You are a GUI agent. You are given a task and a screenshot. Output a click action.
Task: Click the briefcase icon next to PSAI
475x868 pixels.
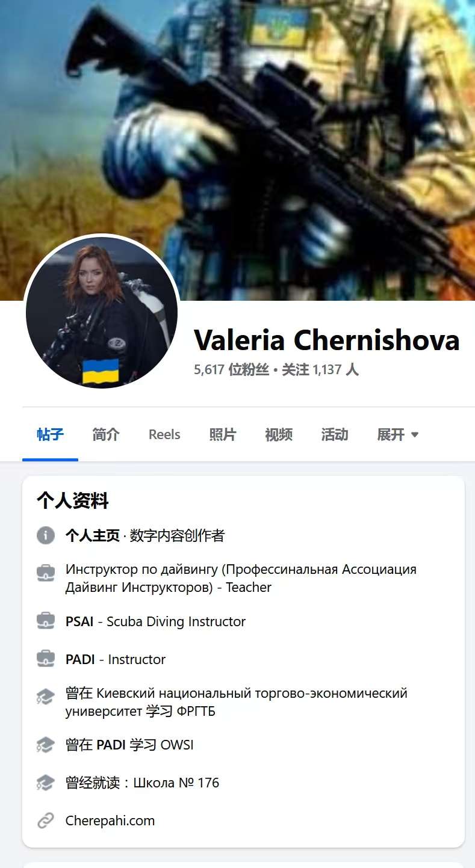point(46,621)
